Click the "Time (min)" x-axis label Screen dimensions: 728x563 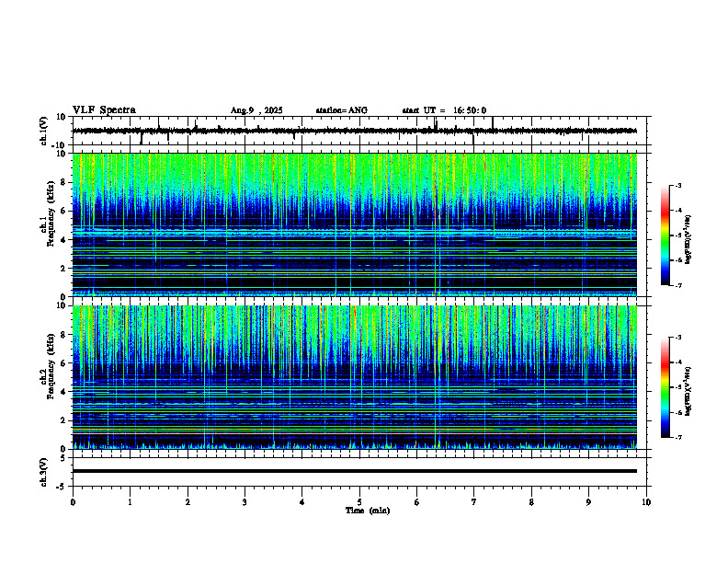368,511
